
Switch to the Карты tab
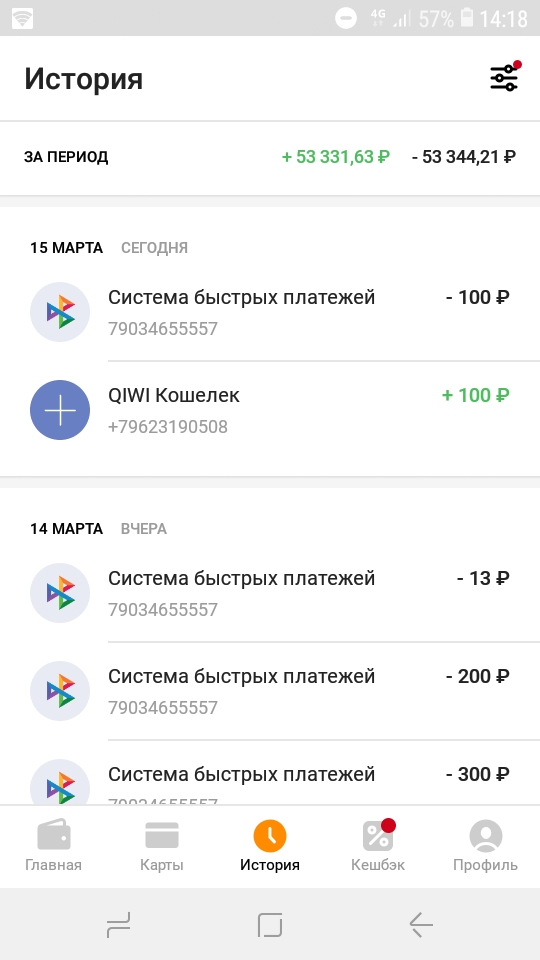pos(162,847)
